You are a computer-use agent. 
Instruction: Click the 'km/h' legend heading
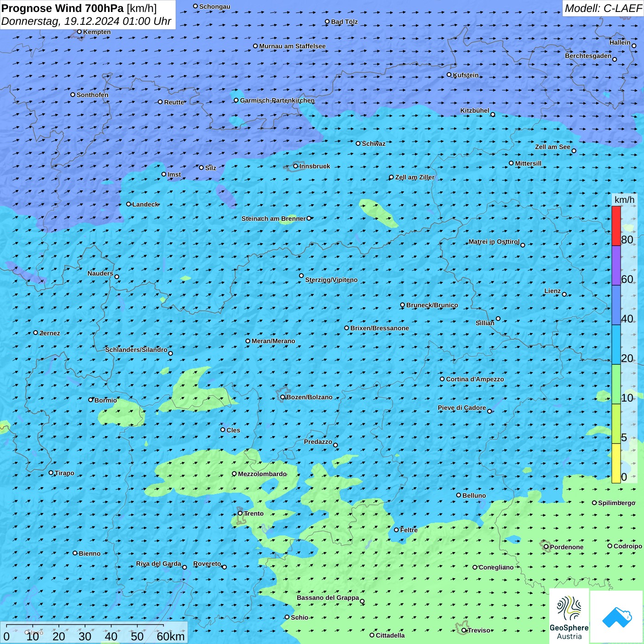tap(624, 200)
